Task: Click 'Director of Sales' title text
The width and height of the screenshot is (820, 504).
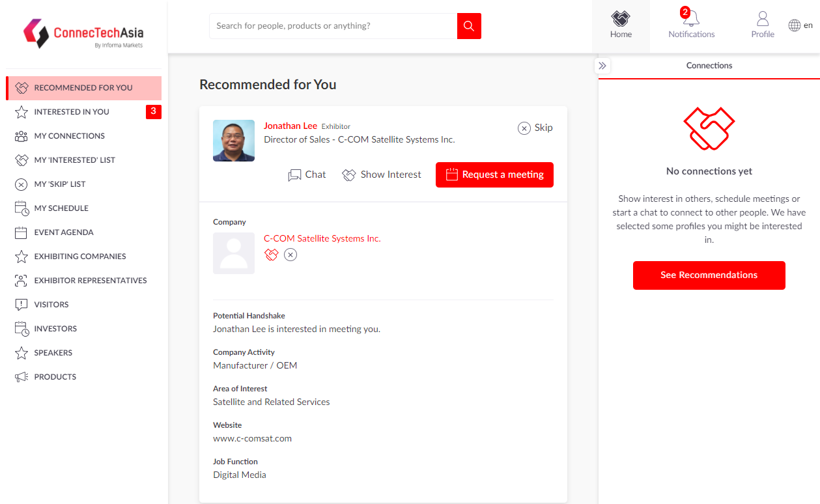Action: click(x=296, y=140)
